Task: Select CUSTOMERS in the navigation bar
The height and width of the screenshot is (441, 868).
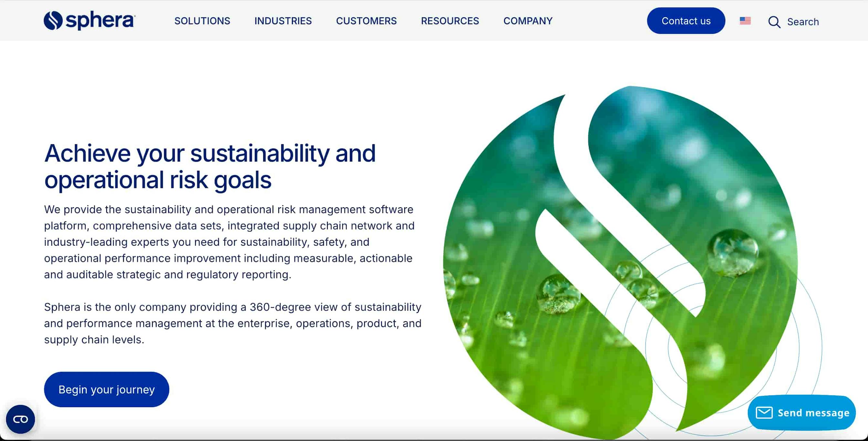Action: tap(366, 21)
